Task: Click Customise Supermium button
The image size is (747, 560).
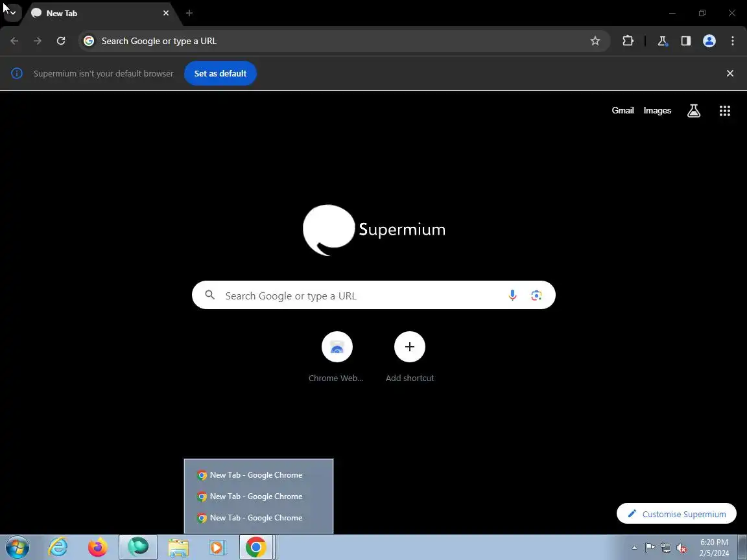Action: pos(676,514)
